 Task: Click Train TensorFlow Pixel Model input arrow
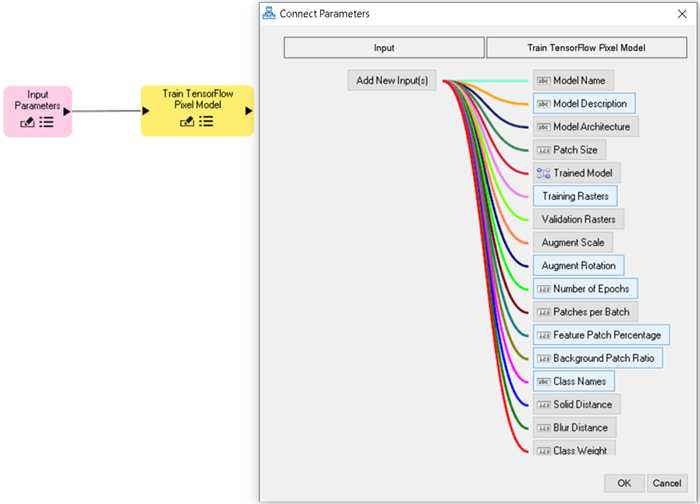146,110
